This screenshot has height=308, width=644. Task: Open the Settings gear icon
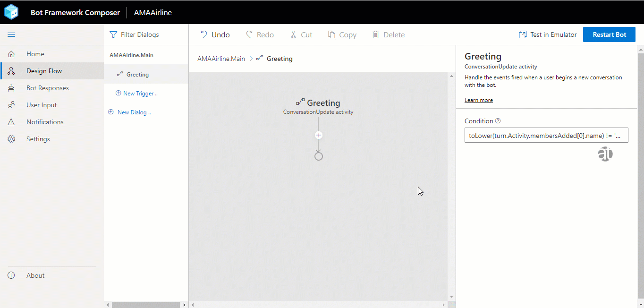click(x=11, y=139)
